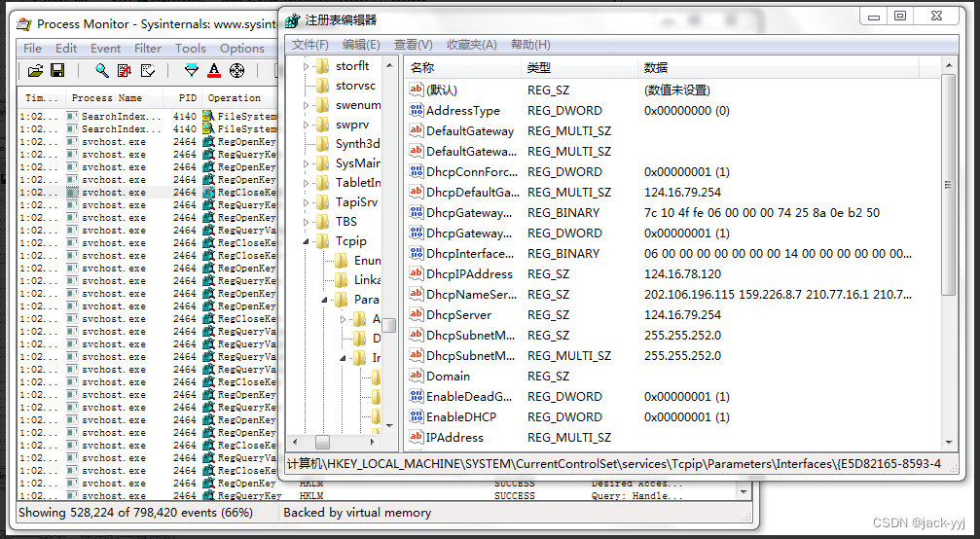Expand the swenum tree node
This screenshot has height=539, width=980.
click(307, 105)
